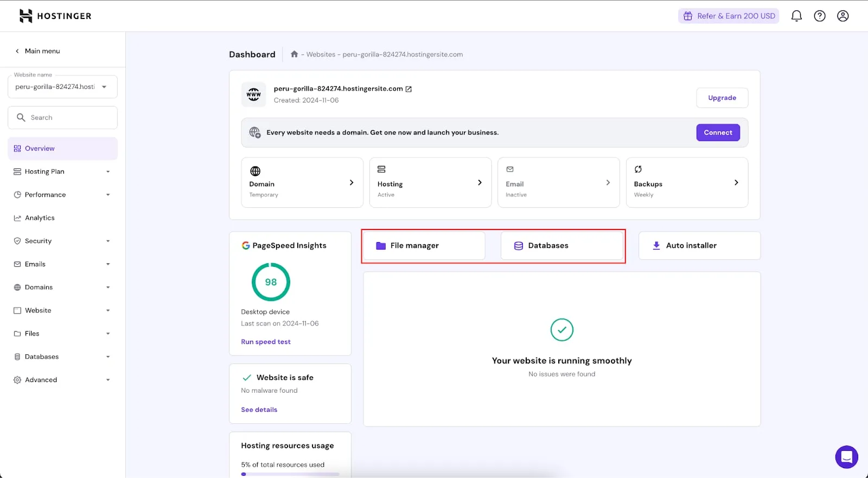Viewport: 868px width, 478px height.
Task: Click the Domain globe icon
Action: 255,171
